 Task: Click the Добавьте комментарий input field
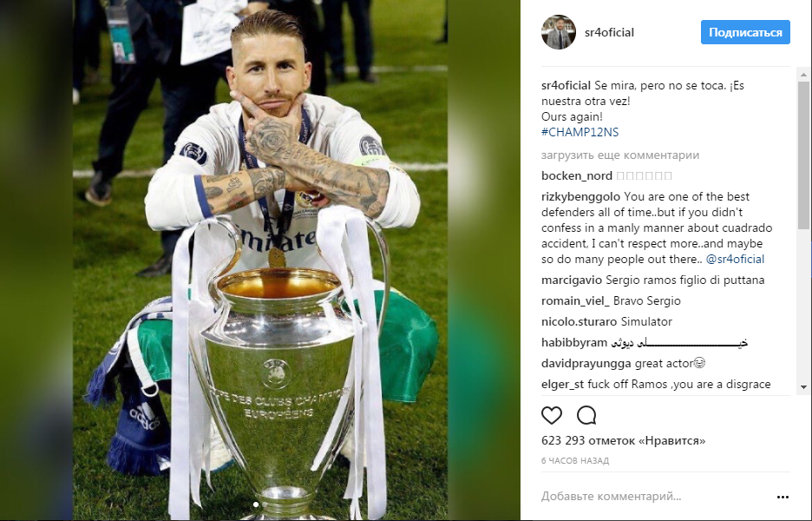point(654,497)
